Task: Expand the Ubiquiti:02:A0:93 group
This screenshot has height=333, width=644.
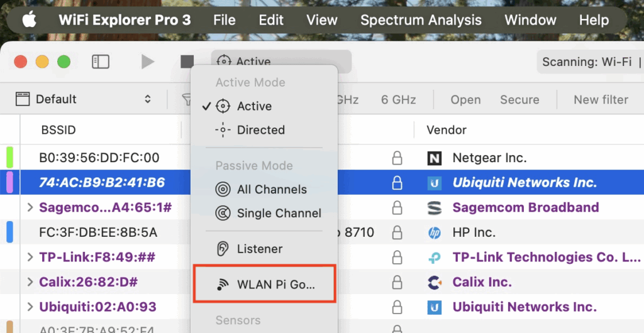Action: tap(30, 307)
